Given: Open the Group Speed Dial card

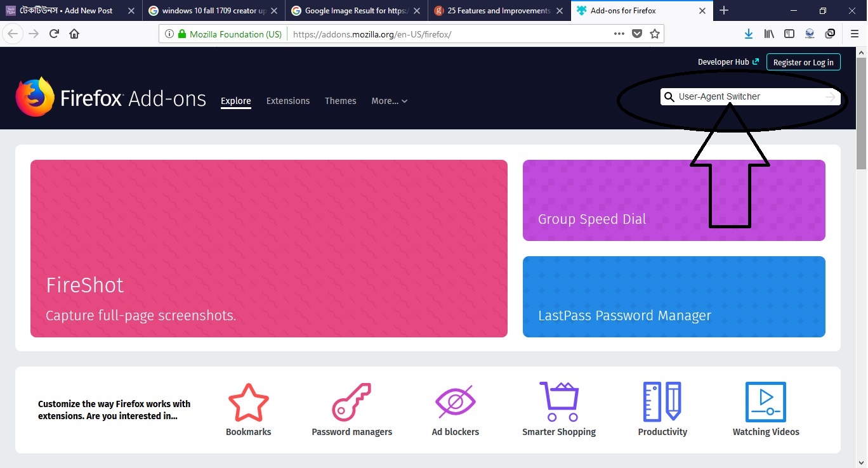Looking at the screenshot, I should 674,200.
